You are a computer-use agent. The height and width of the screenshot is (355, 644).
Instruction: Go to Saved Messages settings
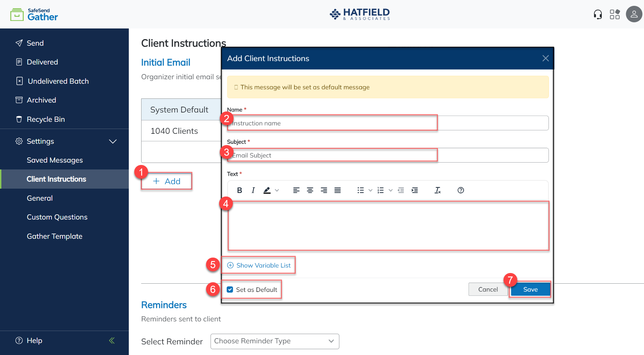[55, 160]
